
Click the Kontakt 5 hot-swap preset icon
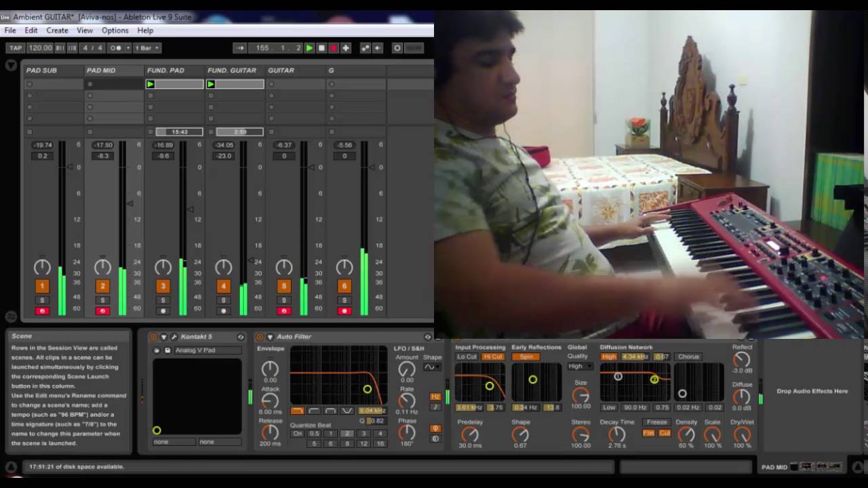[240, 337]
